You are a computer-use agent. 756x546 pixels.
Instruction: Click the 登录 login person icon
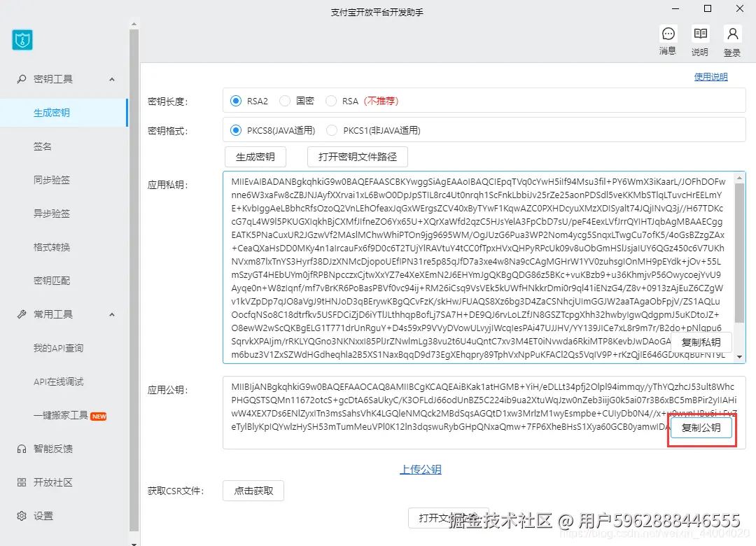pos(732,34)
